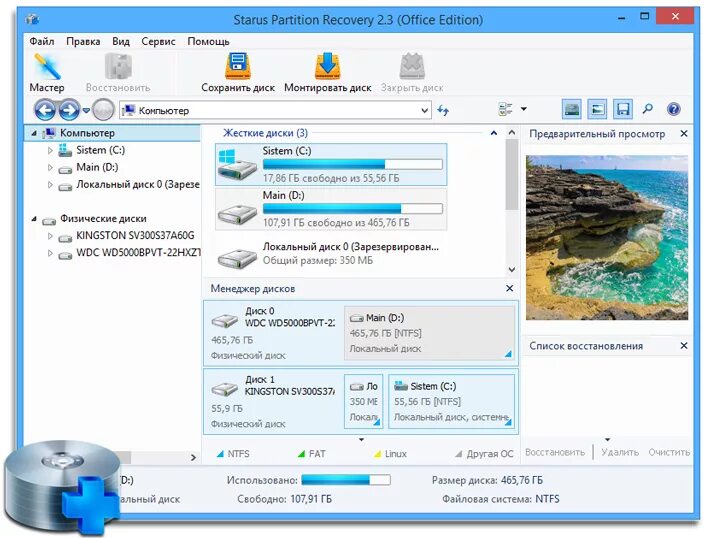Close the Менеджер дисков panel
The height and width of the screenshot is (538, 705).
pos(509,288)
